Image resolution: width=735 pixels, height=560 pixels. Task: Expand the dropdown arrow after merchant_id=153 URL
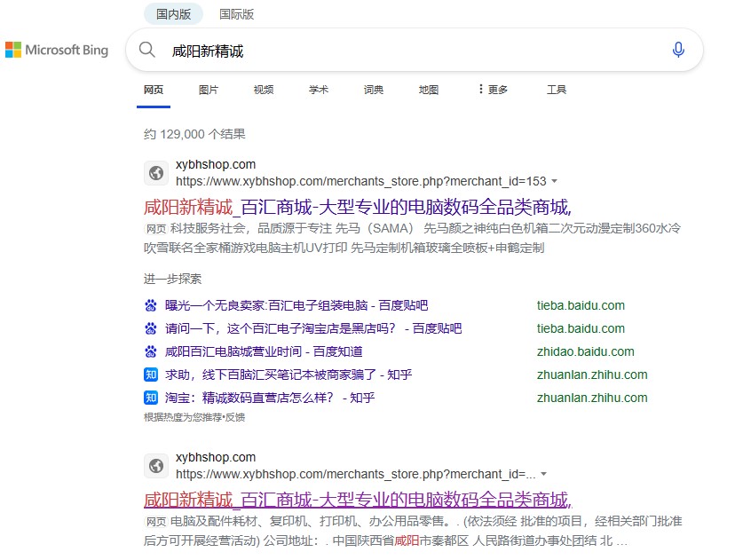point(555,181)
